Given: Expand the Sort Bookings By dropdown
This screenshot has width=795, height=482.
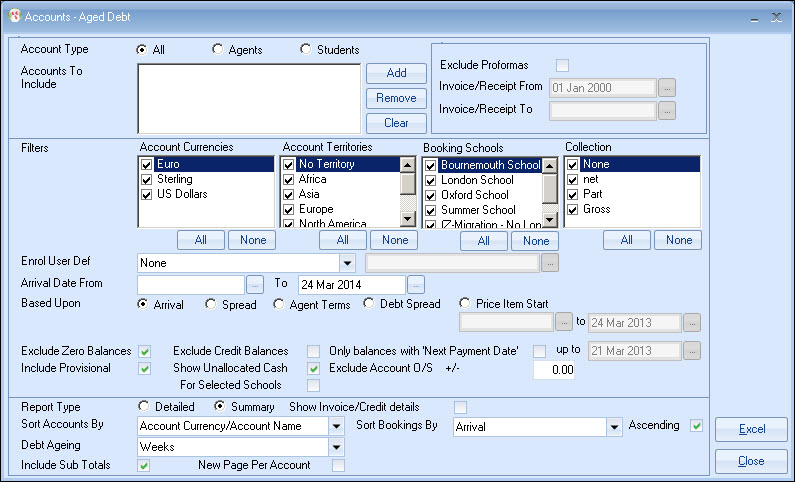Looking at the screenshot, I should click(x=614, y=427).
